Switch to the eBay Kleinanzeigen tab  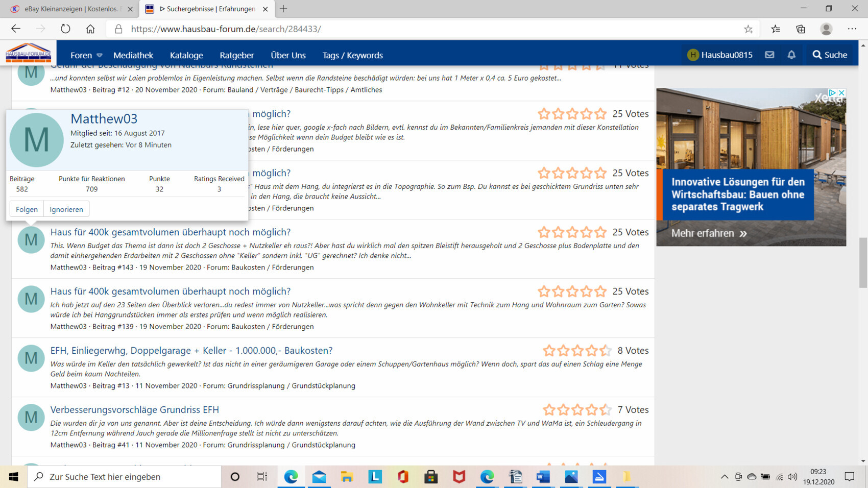(70, 9)
